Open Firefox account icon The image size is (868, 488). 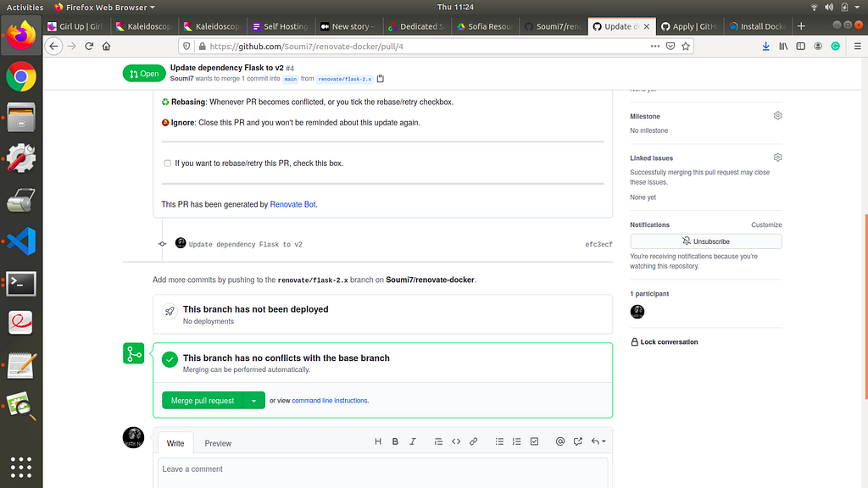818,47
